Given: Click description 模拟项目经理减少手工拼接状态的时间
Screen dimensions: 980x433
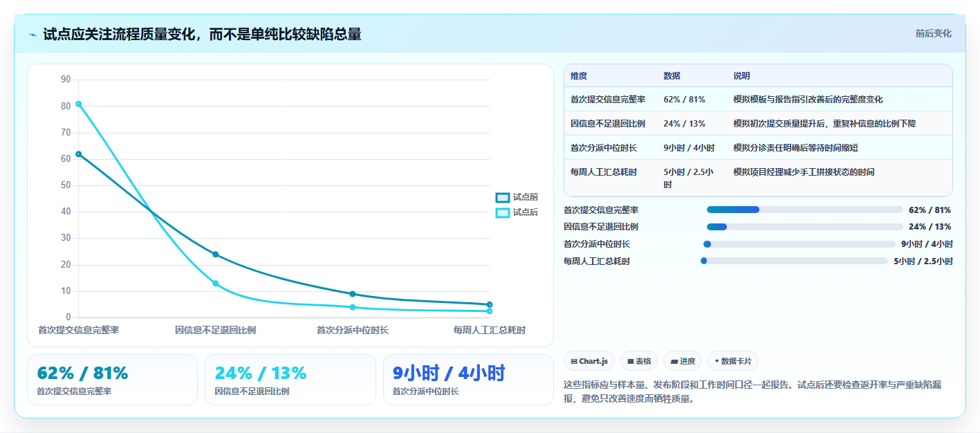Looking at the screenshot, I should coord(804,172).
